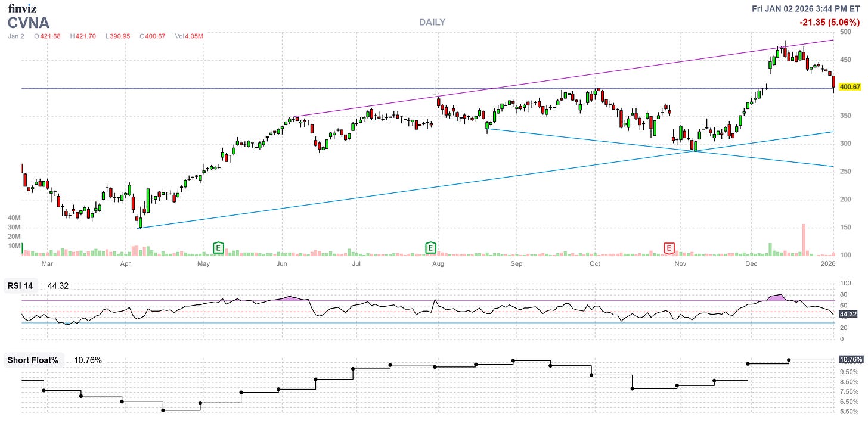Click the 2026 year label on time axis

[827, 262]
